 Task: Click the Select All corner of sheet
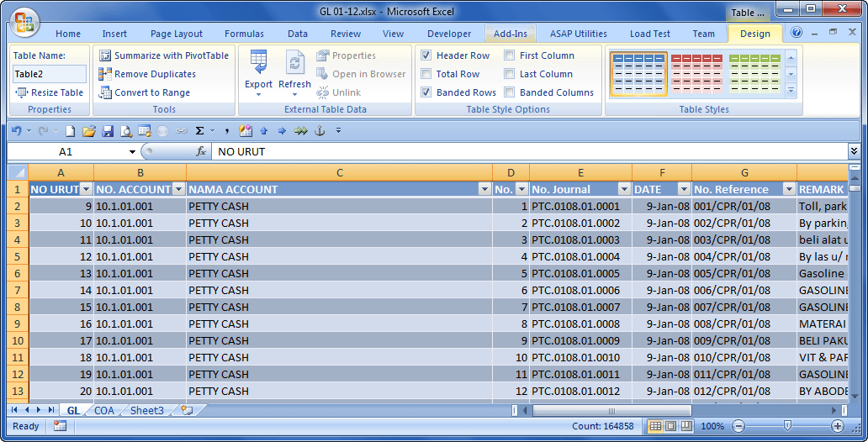tap(18, 172)
